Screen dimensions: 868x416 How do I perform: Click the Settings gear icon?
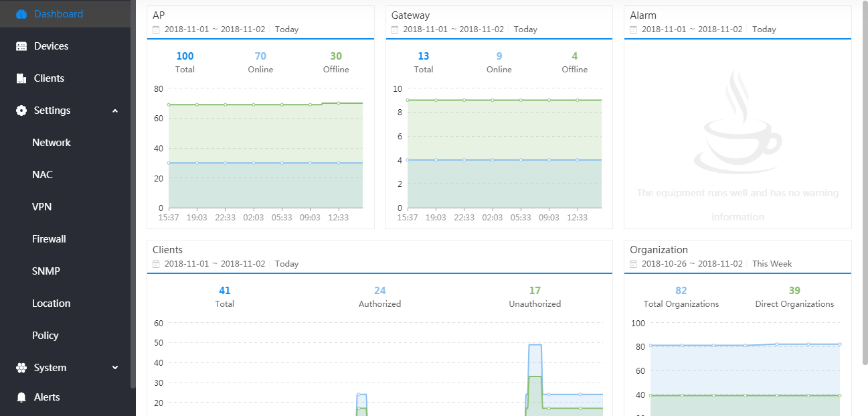pyautogui.click(x=21, y=111)
